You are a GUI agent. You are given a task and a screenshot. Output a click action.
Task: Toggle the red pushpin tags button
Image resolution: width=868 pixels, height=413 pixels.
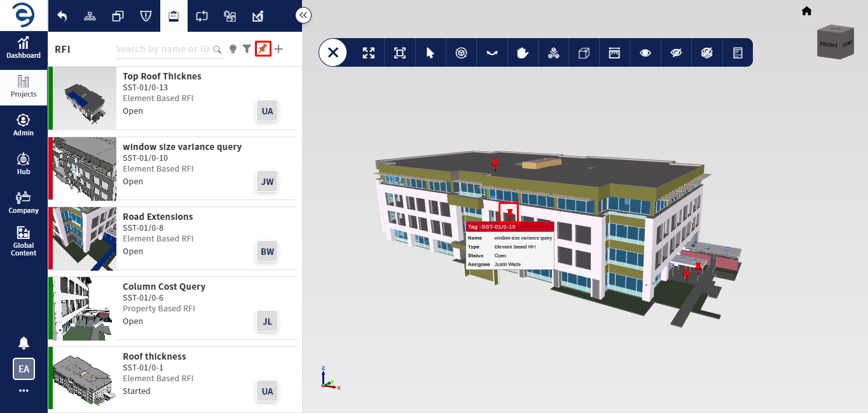[x=263, y=48]
